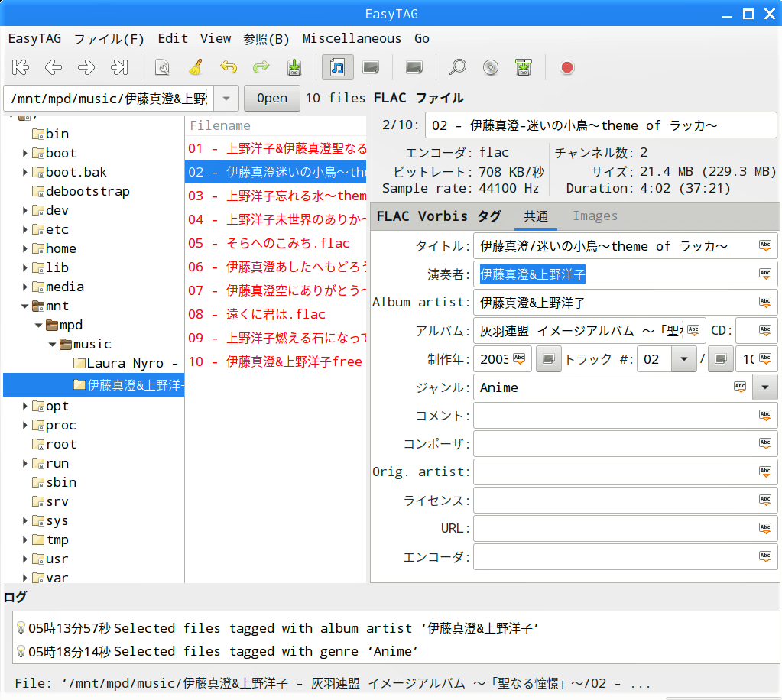Click the genre log entry 'Anime'
Image resolution: width=782 pixels, height=700 pixels.
[x=217, y=651]
